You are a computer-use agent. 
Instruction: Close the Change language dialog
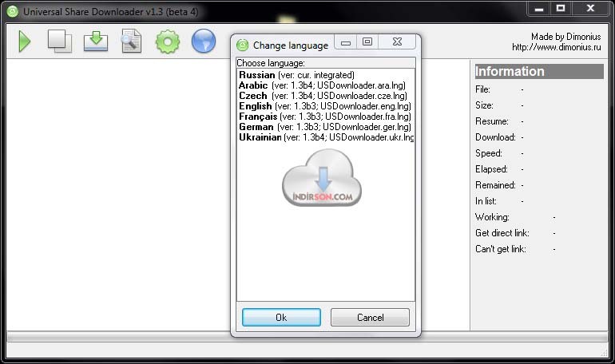click(x=397, y=42)
